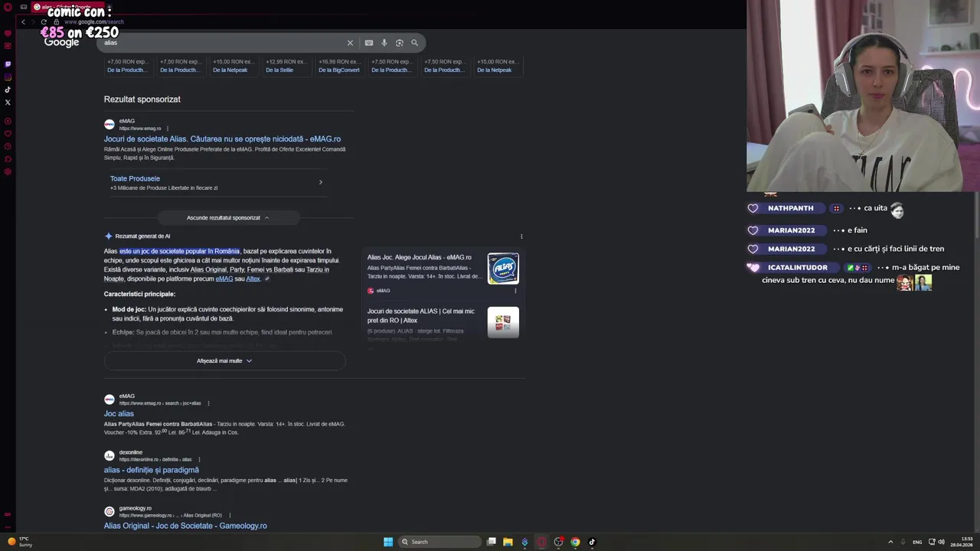Open Twitch from the Opera sidebar
The height and width of the screenshot is (551, 980).
(8, 64)
